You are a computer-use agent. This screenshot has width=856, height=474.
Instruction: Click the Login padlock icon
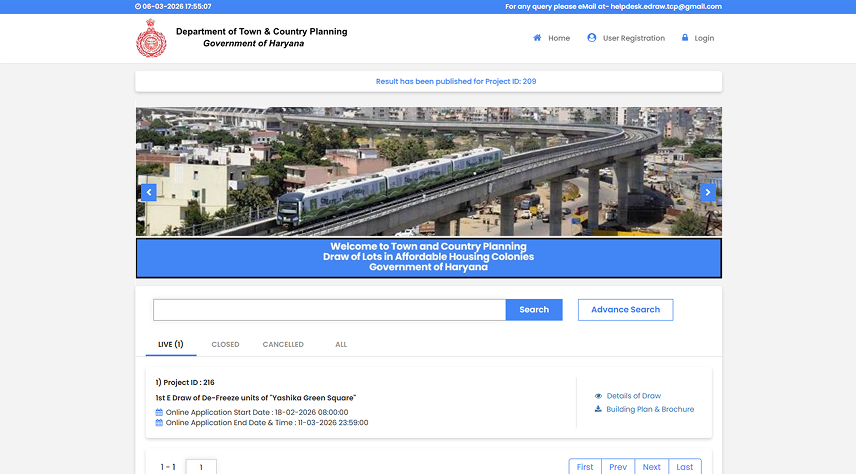[685, 38]
